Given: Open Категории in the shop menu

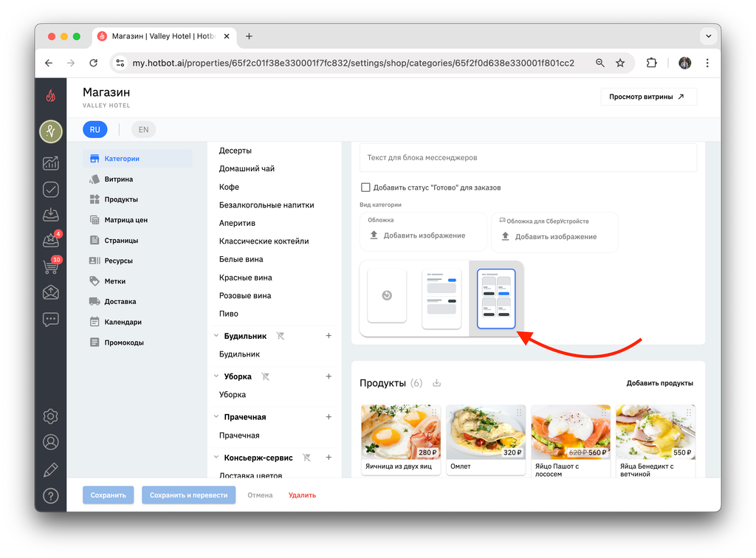Looking at the screenshot, I should [x=137, y=159].
